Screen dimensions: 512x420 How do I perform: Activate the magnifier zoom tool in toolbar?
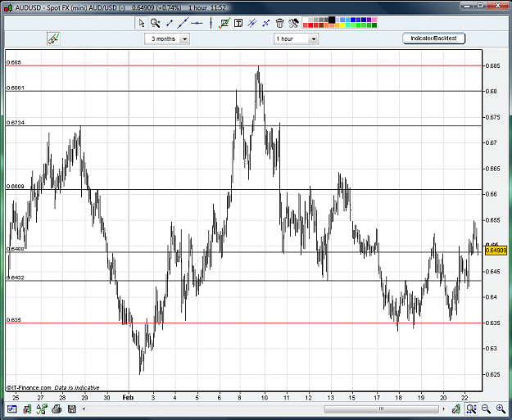coord(155,23)
